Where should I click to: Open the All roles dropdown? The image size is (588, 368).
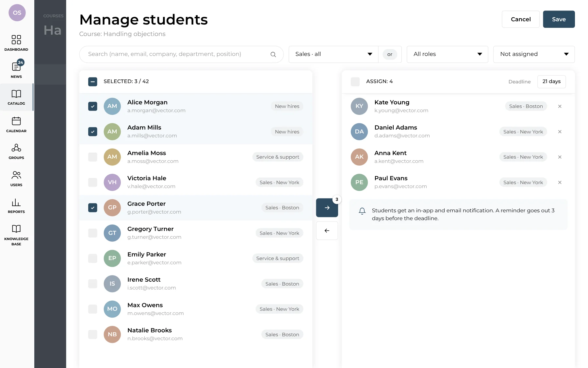click(x=447, y=54)
